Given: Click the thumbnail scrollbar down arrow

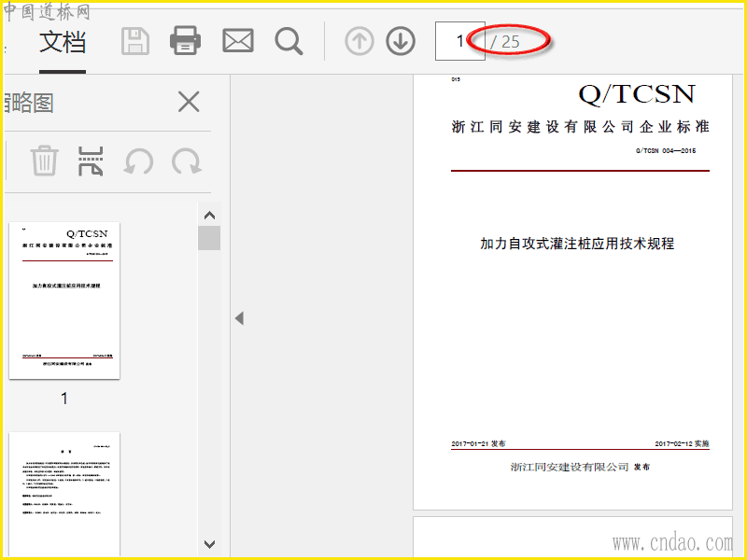Looking at the screenshot, I should [x=209, y=544].
